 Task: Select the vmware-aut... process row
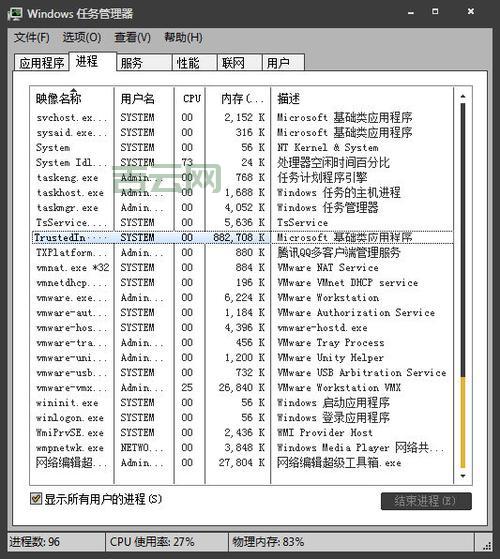242,312
